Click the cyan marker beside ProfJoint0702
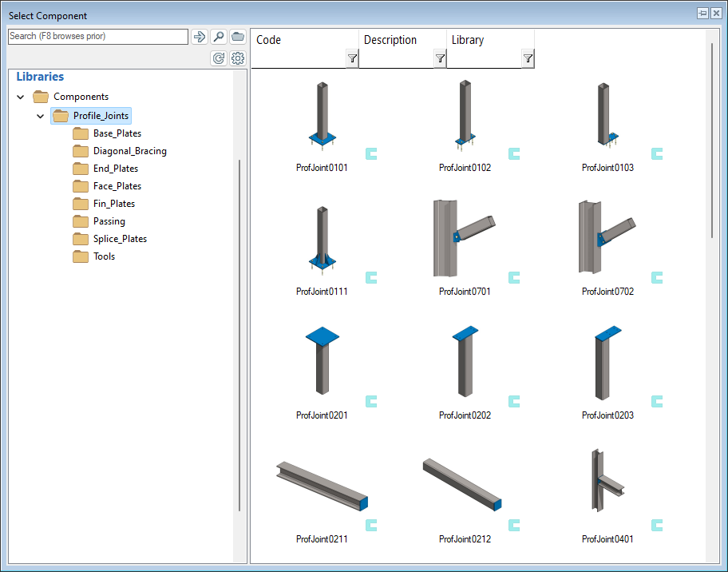This screenshot has width=728, height=572. (x=657, y=277)
